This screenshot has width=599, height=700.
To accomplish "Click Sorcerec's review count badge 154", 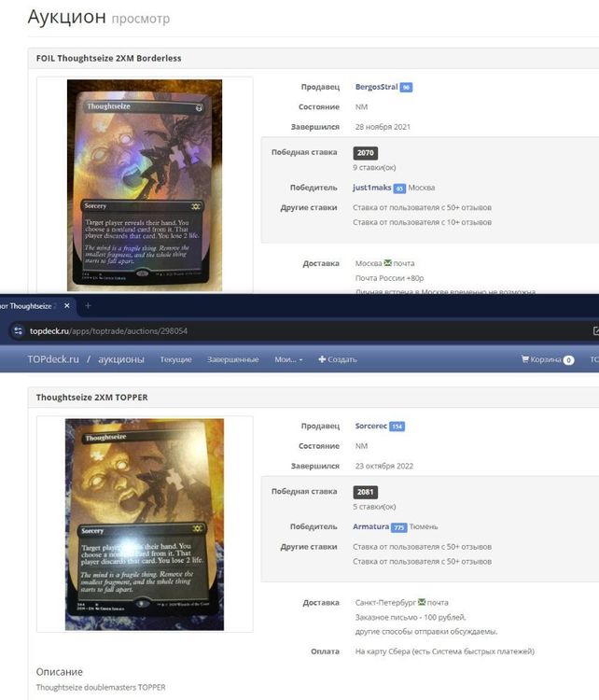I will click(x=397, y=427).
